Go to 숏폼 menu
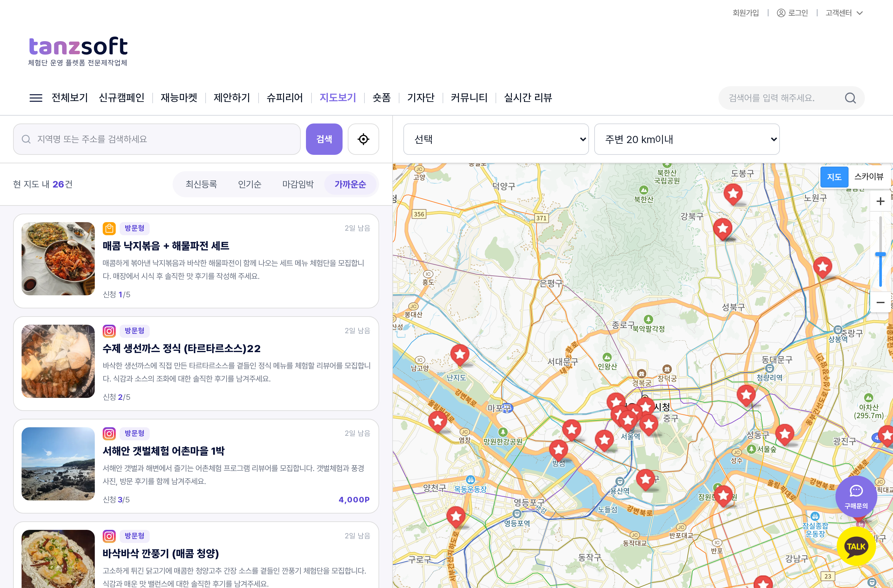The image size is (893, 588). click(381, 98)
